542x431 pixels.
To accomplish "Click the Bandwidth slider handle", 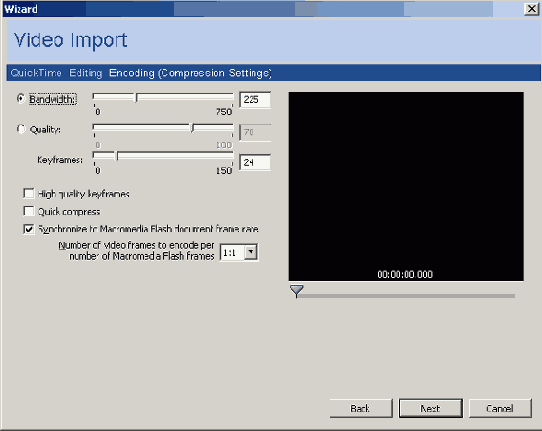I will pos(136,98).
